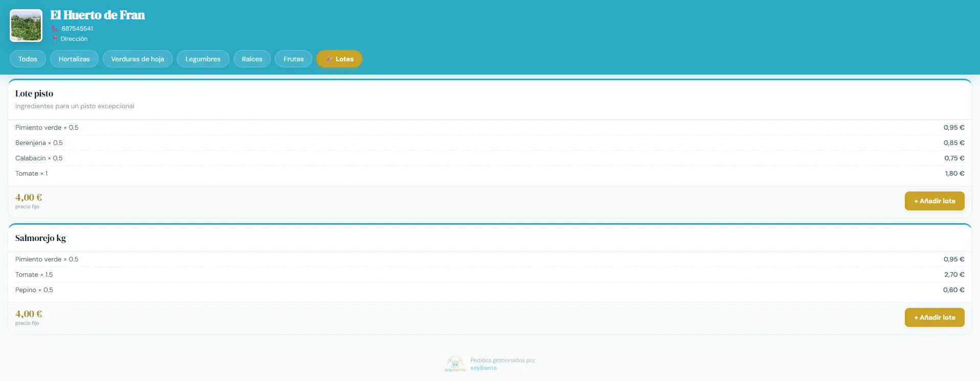This screenshot has height=381, width=980.
Task: Click the El Huerto de Fran shop thumbnail
Action: (26, 26)
